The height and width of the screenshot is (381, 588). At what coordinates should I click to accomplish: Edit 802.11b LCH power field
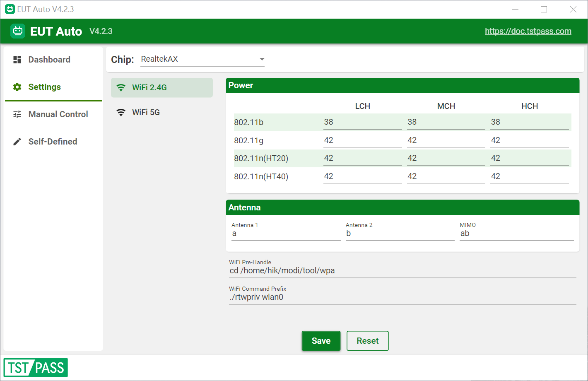coord(362,122)
